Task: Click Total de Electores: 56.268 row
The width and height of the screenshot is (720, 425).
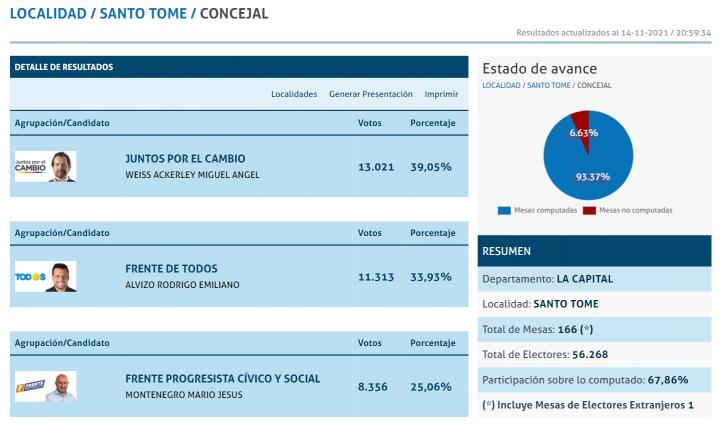Action: pos(594,355)
